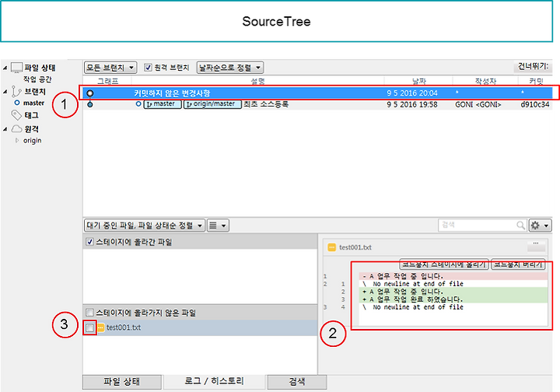
Task: Collapse the 브랜치 tree section
Action: (5, 92)
